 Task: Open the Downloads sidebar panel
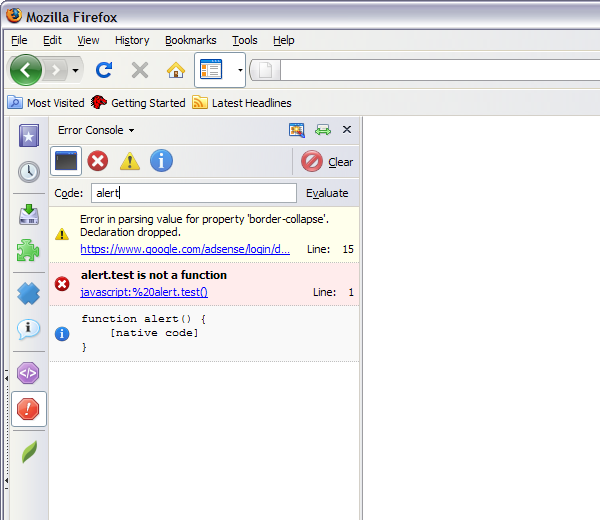click(29, 214)
